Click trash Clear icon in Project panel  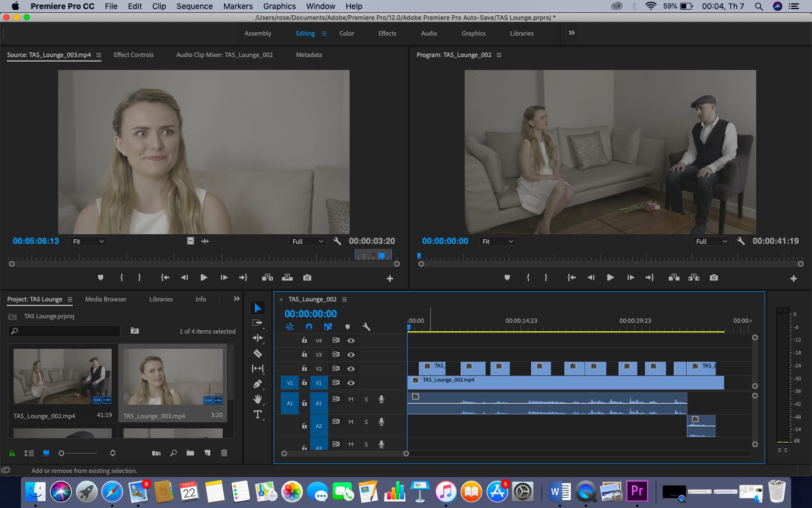tap(224, 453)
